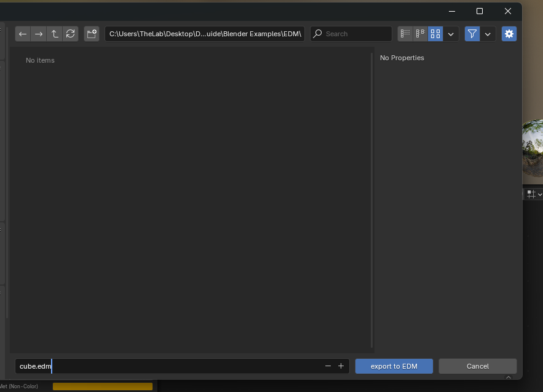The width and height of the screenshot is (543, 392).
Task: Increment the filename number with plus
Action: pos(341,366)
